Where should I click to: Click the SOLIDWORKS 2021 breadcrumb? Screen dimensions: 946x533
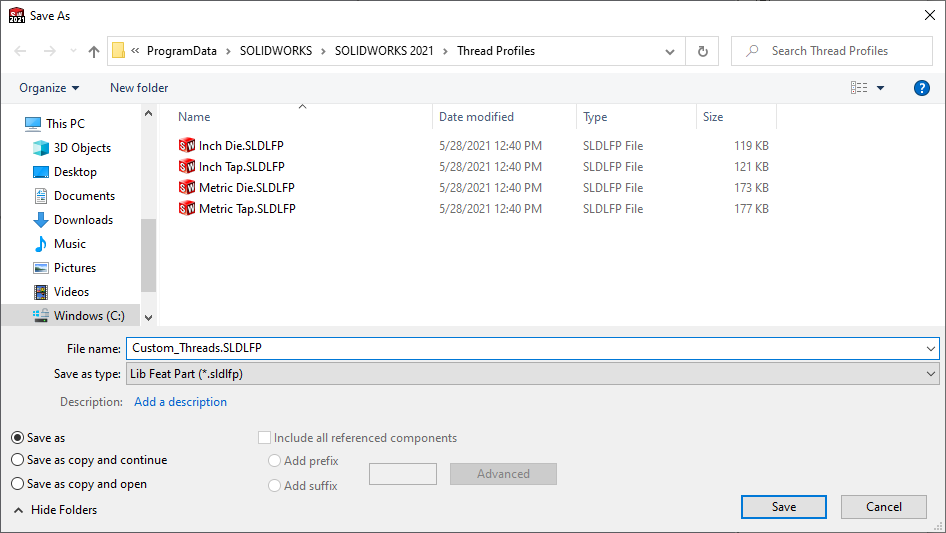click(384, 51)
